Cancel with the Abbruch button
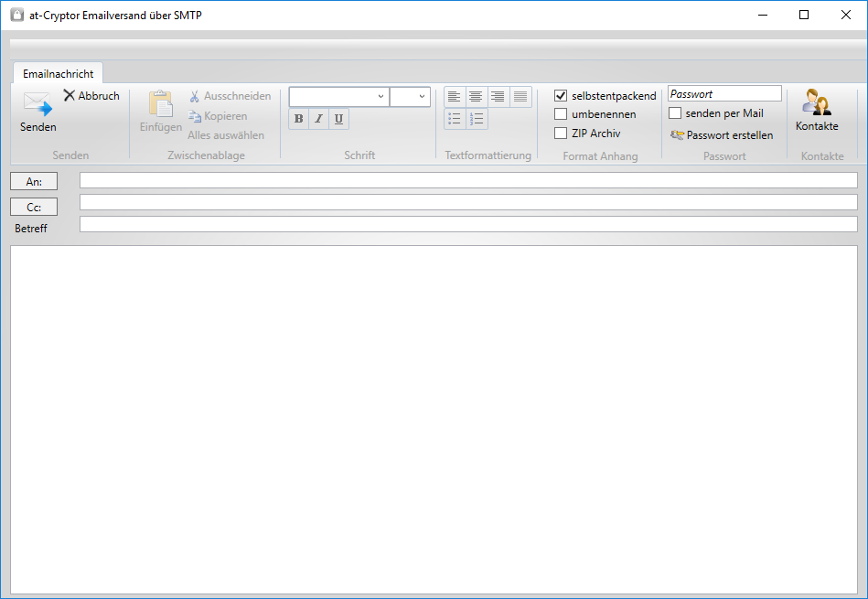The image size is (868, 599). coord(91,96)
